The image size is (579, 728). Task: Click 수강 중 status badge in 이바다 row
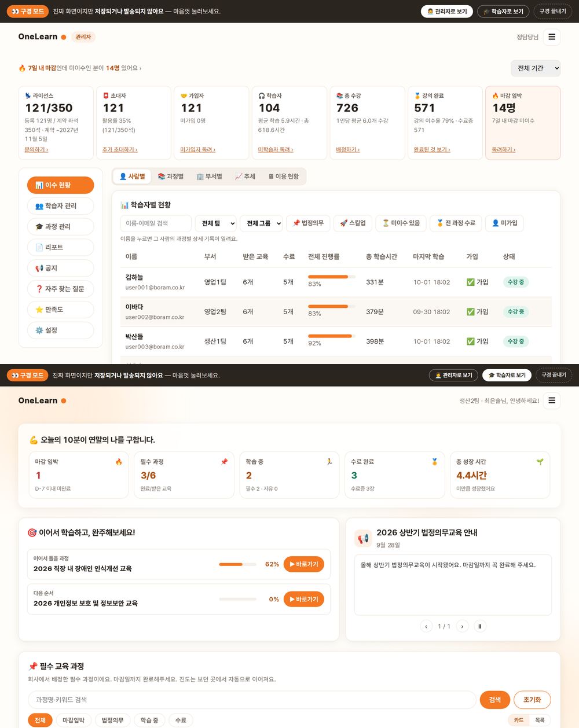pos(516,312)
